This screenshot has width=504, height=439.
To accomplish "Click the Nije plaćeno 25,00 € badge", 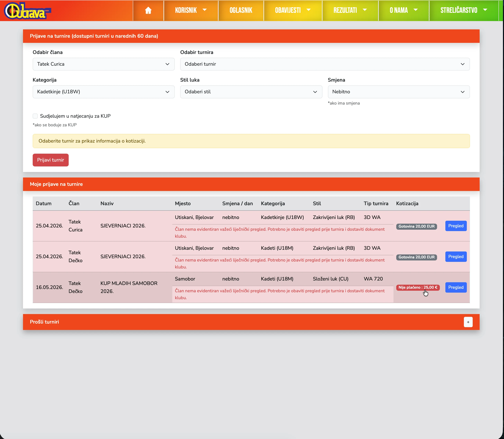I will [x=418, y=287].
